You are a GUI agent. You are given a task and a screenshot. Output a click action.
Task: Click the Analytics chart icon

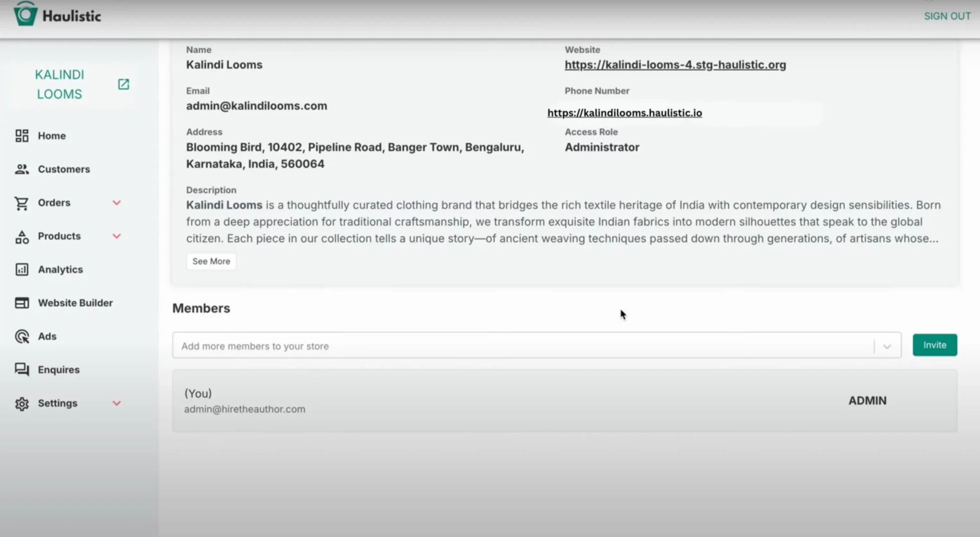tap(22, 270)
